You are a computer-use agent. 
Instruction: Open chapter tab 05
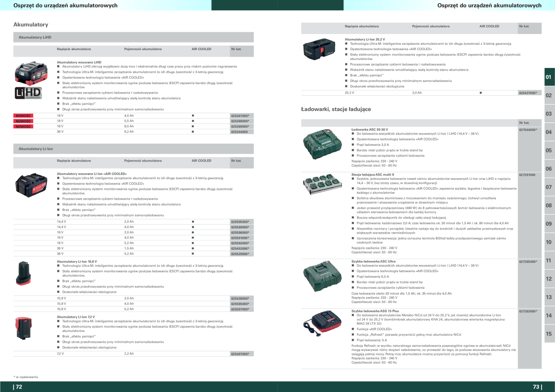[549, 150]
